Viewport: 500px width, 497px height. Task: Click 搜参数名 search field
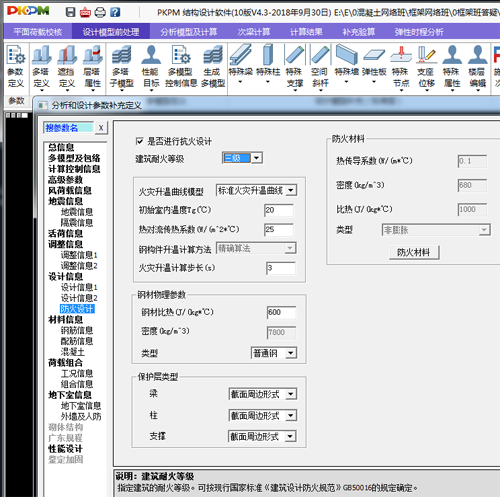(68, 128)
